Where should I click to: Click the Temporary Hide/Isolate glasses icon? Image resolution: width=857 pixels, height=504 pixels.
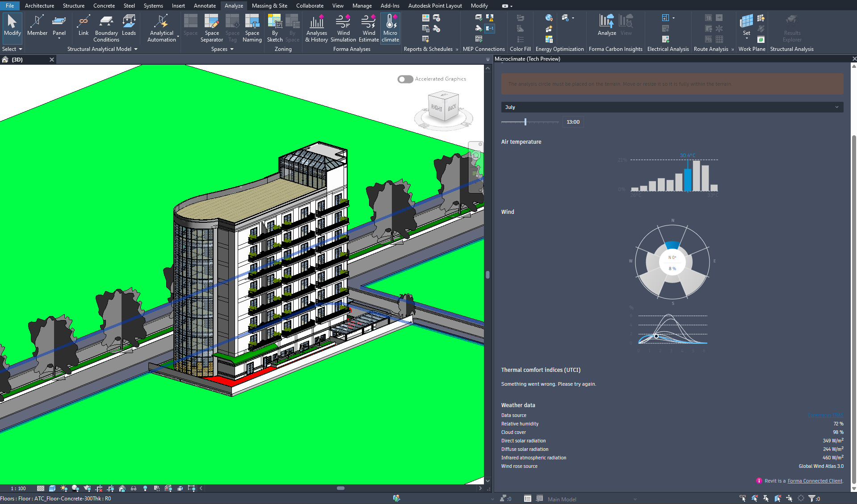tap(134, 488)
